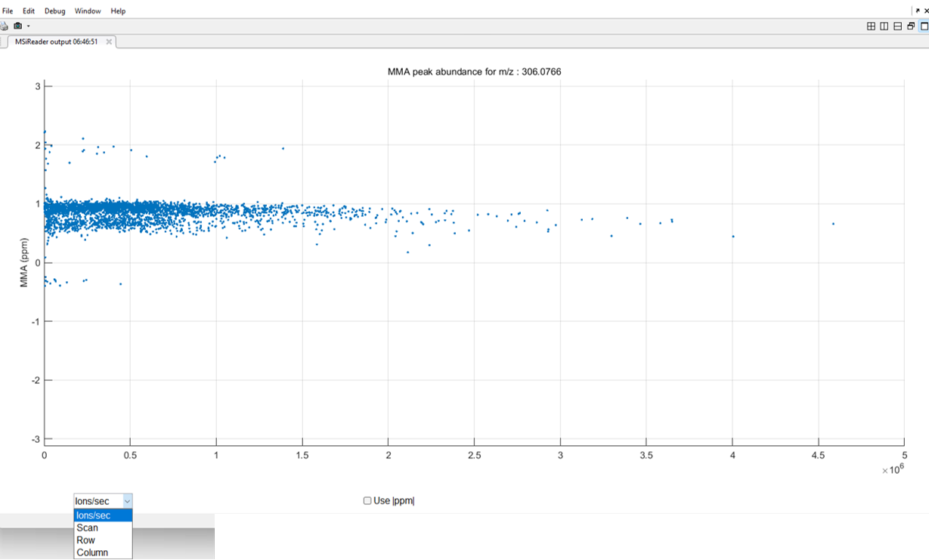This screenshot has height=560, width=929.
Task: Switch to floating figure layout
Action: pos(911,26)
